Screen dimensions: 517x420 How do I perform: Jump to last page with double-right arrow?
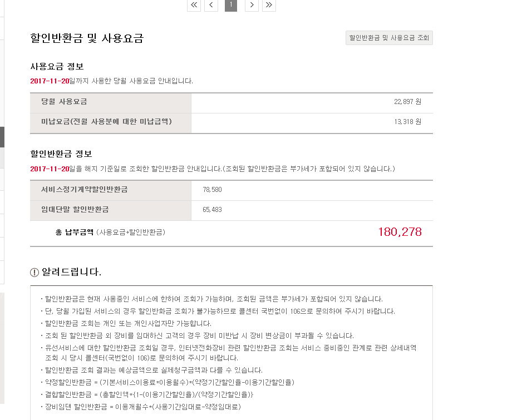pyautogui.click(x=269, y=5)
